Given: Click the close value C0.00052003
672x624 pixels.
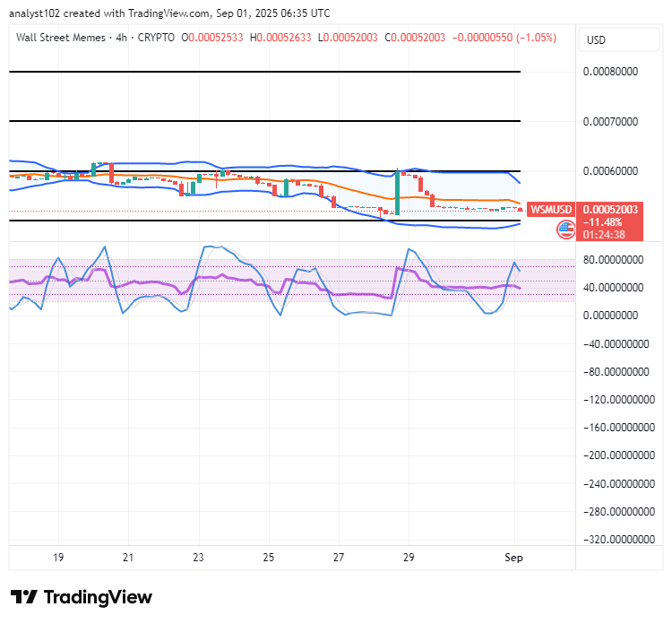Looking at the screenshot, I should coord(415,38).
